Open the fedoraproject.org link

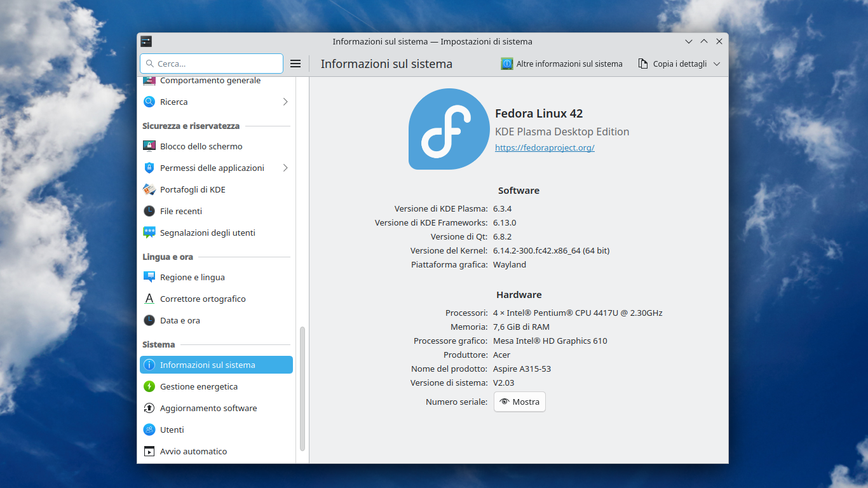pyautogui.click(x=545, y=147)
